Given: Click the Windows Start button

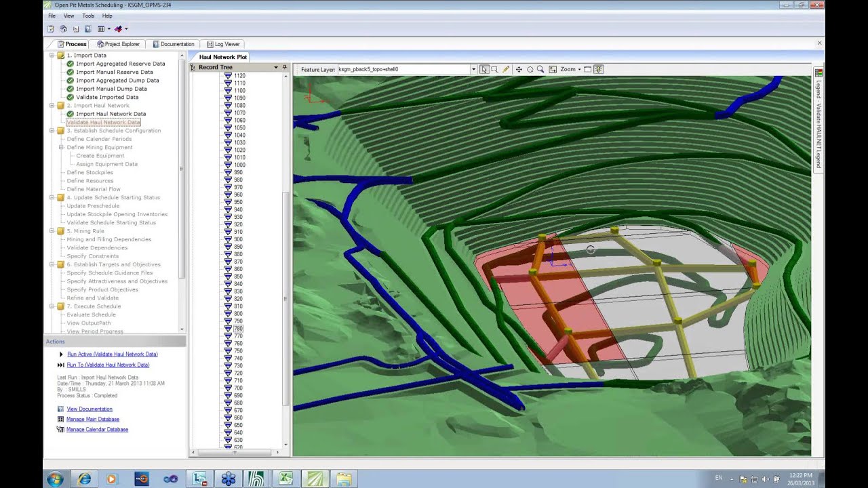Looking at the screenshot, I should [55, 479].
